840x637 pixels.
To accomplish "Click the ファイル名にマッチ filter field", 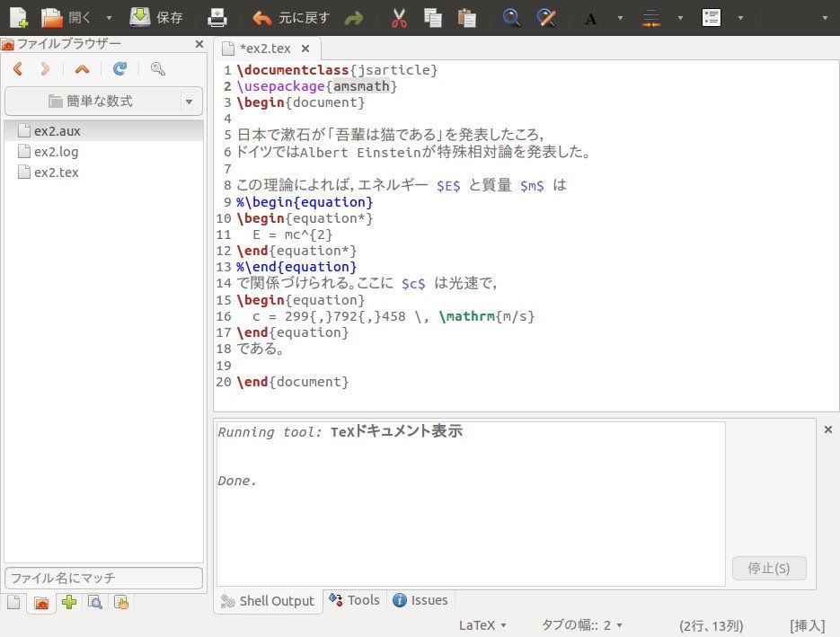I will click(x=103, y=578).
